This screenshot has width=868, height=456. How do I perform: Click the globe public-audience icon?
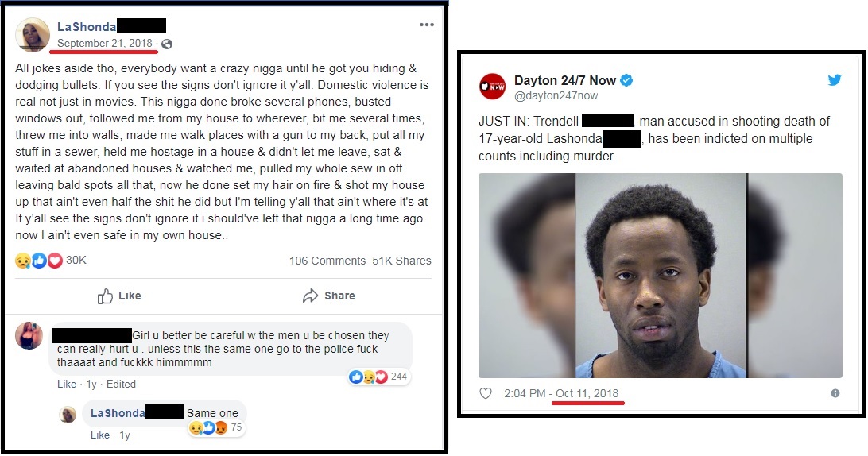coord(167,44)
